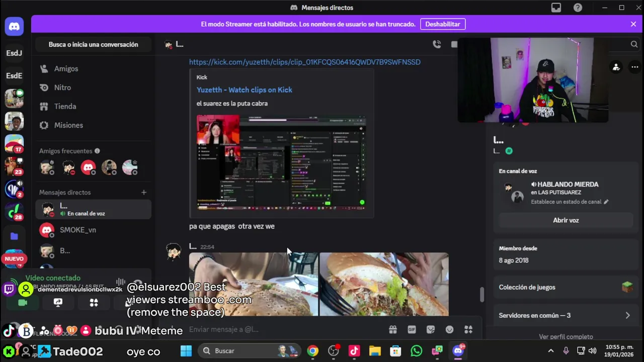This screenshot has width=644, height=362.
Task: Open the GIF picker
Action: tap(412, 329)
